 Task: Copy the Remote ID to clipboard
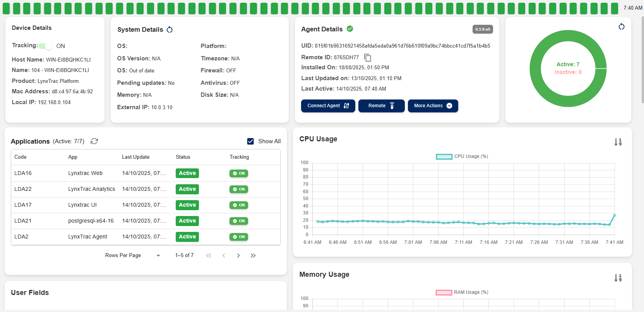[368, 58]
